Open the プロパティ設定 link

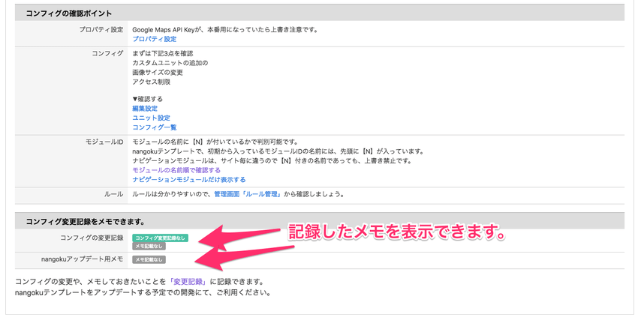coord(154,38)
